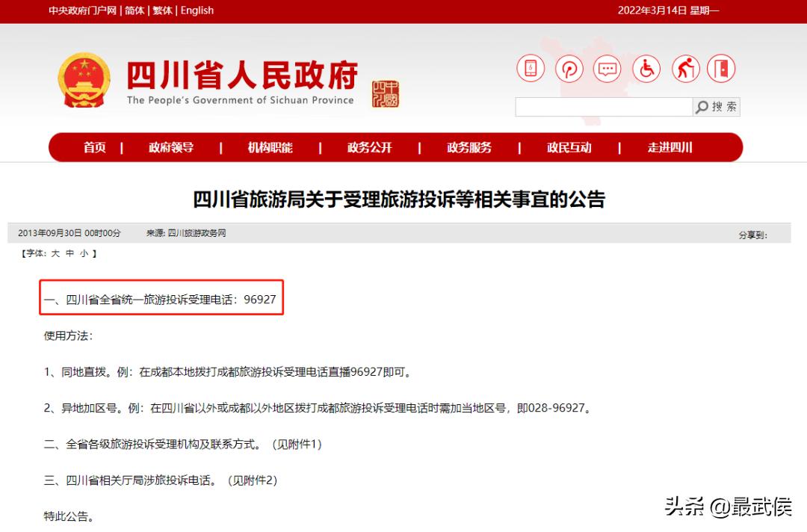This screenshot has width=807, height=532.
Task: Open the mobile version phone icon
Action: [x=530, y=68]
